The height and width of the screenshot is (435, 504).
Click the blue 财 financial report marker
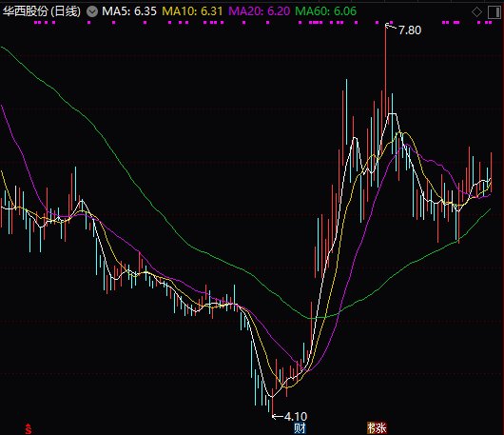tap(300, 428)
